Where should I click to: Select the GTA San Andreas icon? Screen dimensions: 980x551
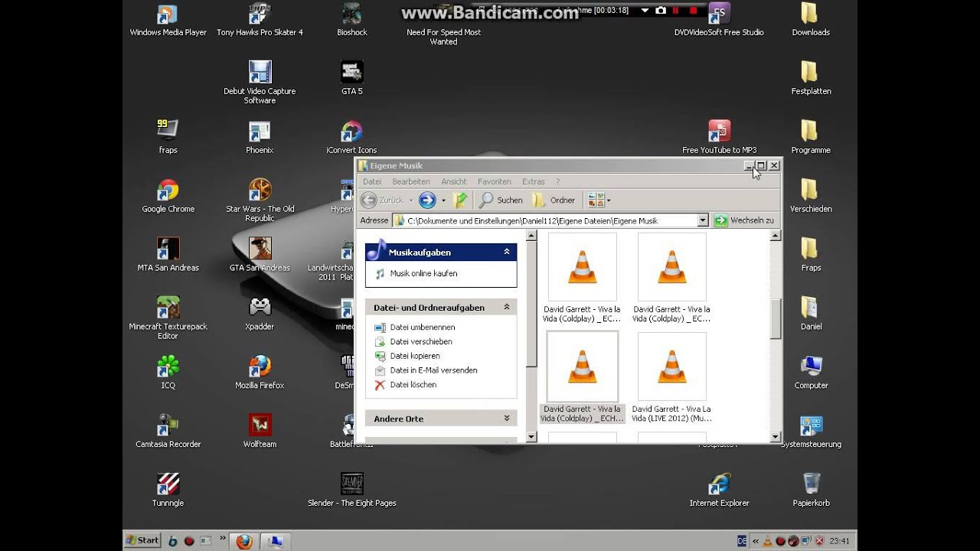pos(260,255)
